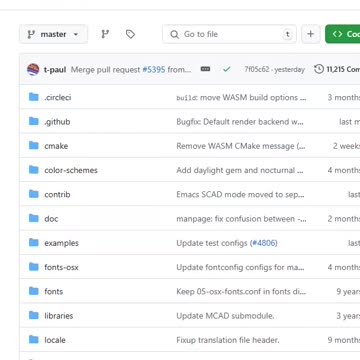360x360 pixels.
Task: Open commit 'Update fontconfig configs'
Action: pyautogui.click(x=240, y=267)
